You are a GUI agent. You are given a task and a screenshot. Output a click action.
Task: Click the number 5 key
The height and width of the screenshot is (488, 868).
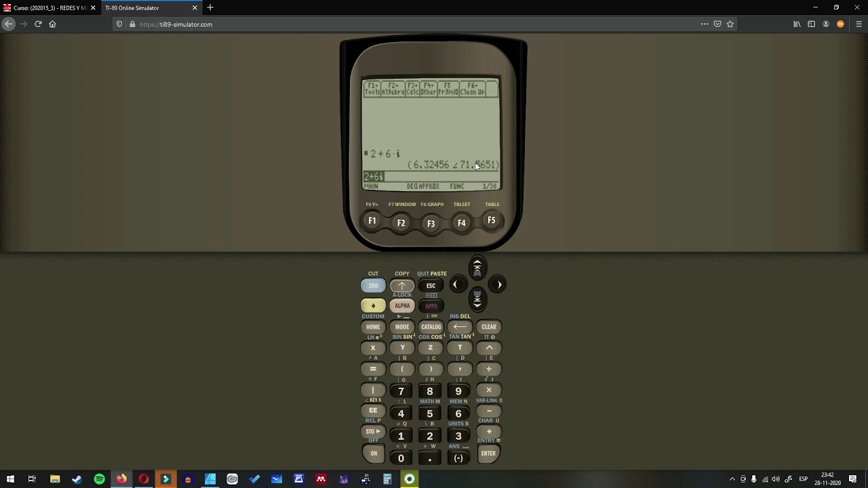click(x=430, y=413)
